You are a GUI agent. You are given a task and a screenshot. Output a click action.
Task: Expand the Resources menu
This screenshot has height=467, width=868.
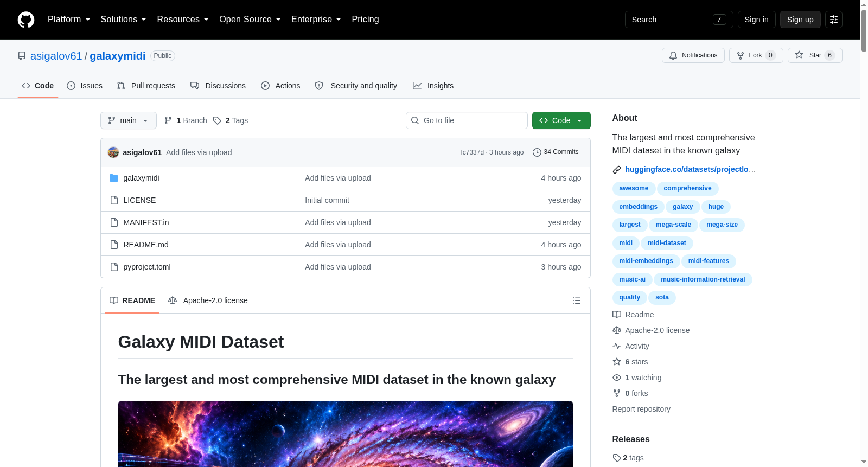point(183,20)
